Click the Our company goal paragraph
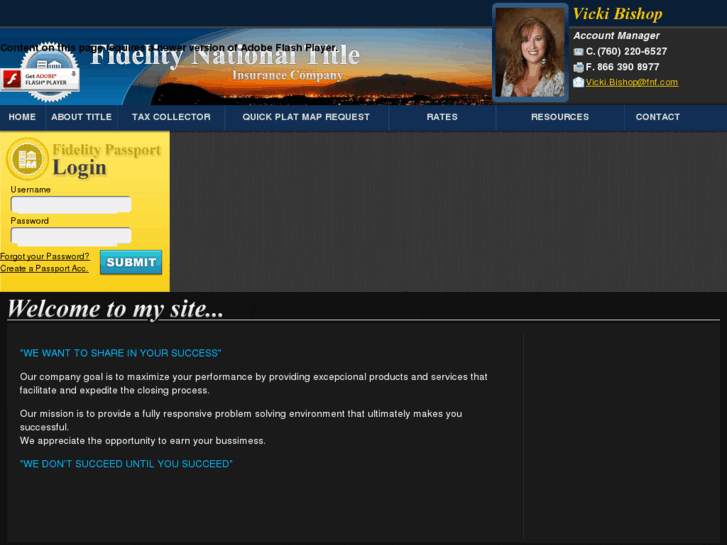 click(253, 384)
